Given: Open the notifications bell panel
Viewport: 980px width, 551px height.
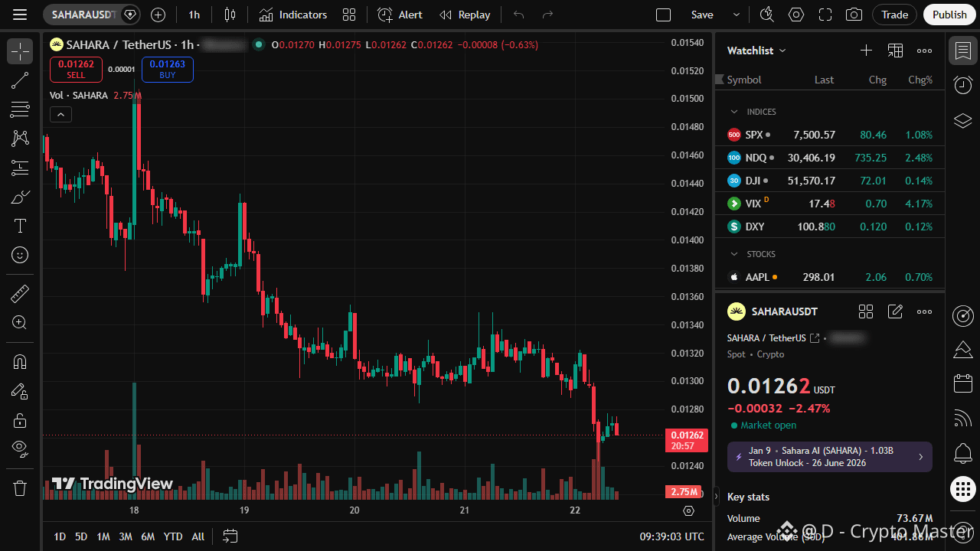Looking at the screenshot, I should (962, 453).
